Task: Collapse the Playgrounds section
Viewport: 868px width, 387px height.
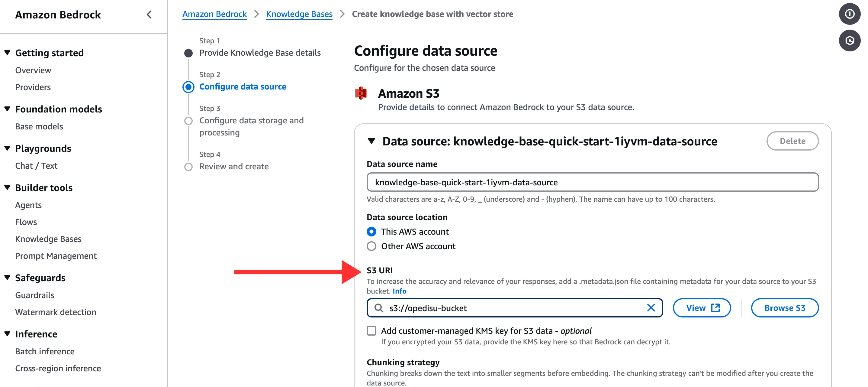Action: (7, 148)
